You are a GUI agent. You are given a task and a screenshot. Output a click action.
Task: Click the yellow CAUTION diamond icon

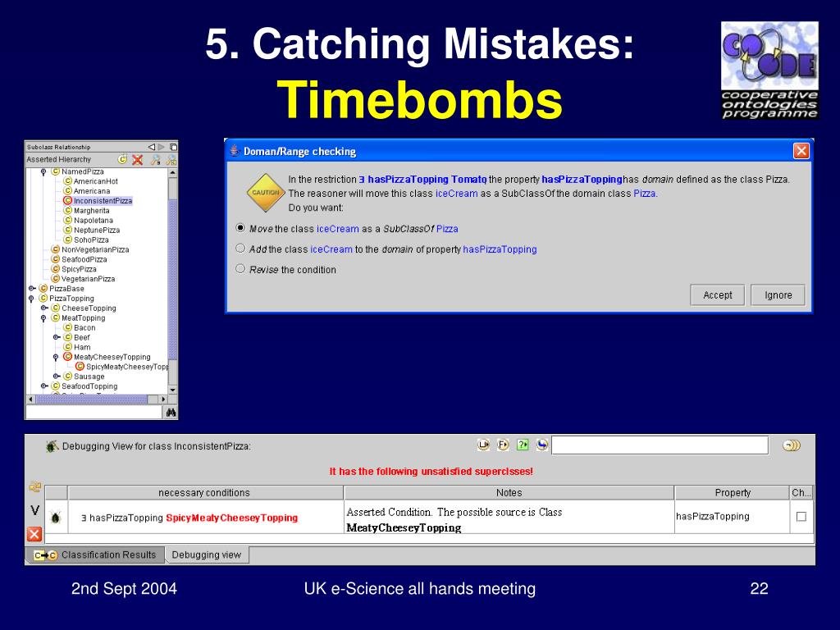(x=265, y=192)
